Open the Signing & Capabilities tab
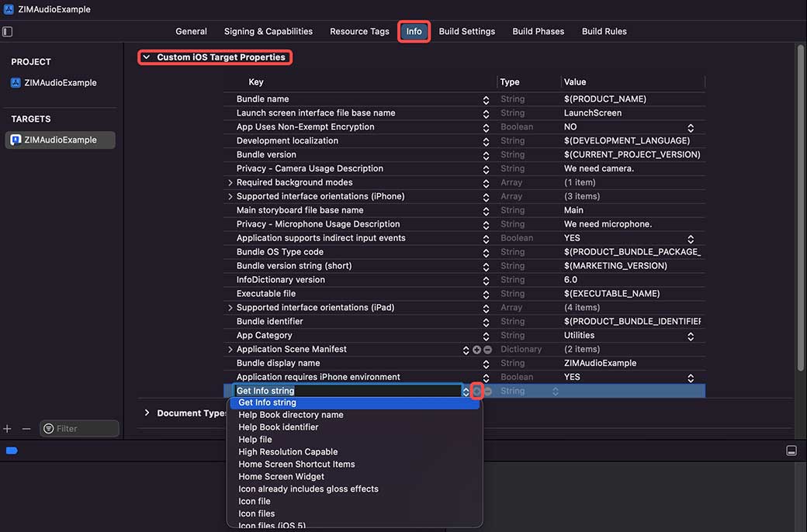The height and width of the screenshot is (532, 807). tap(268, 31)
